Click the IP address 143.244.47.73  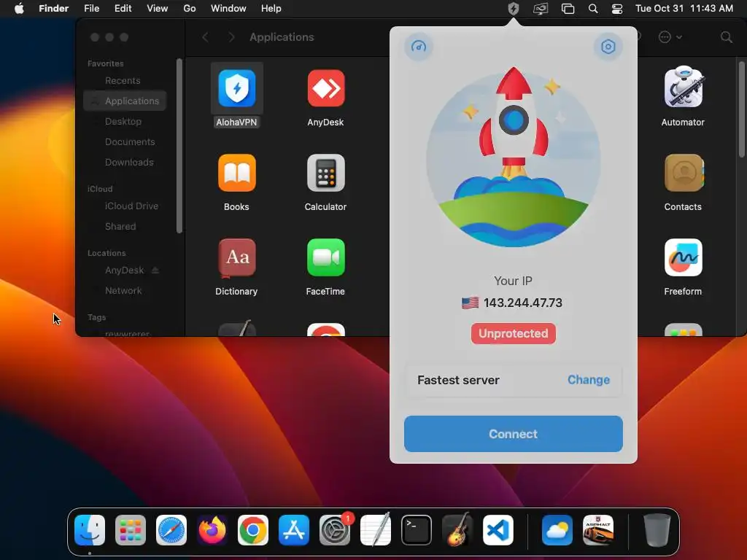(522, 303)
